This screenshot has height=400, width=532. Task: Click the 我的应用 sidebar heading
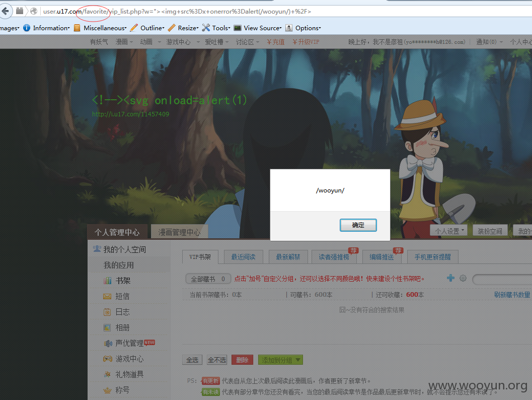119,265
